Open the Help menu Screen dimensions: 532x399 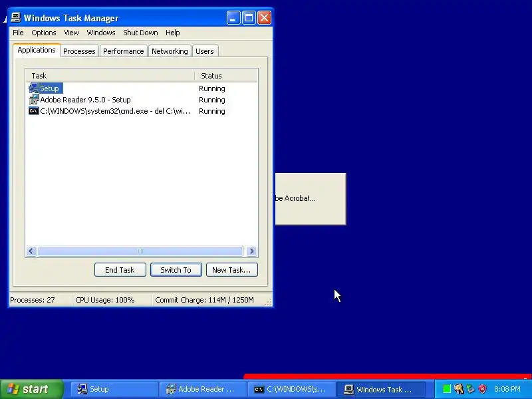(x=173, y=33)
